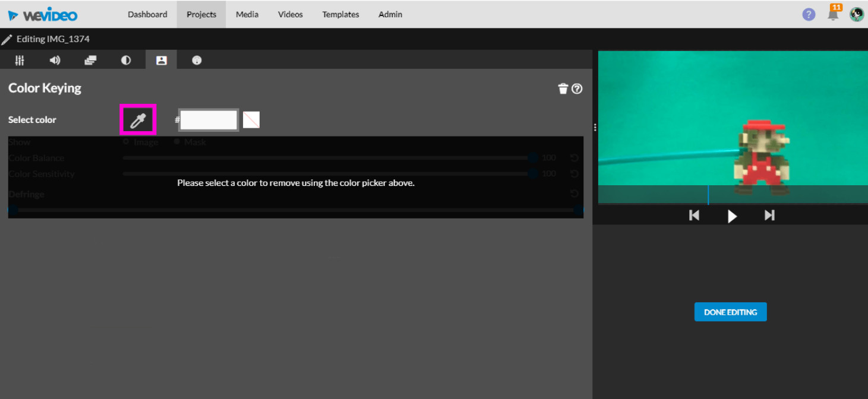Select the color keying tab
868x399 pixels.
(x=161, y=60)
